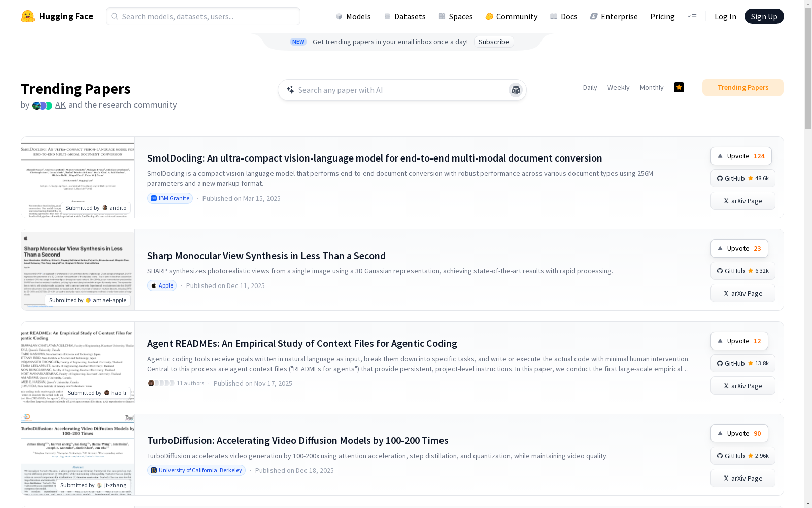812x508 pixels.
Task: Open the TurboDiffusion paper title
Action: (x=298, y=440)
